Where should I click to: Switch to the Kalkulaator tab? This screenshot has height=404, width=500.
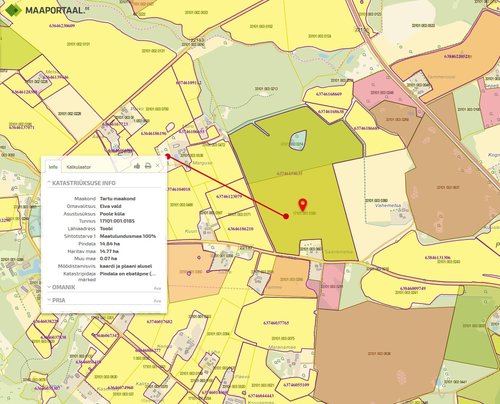tap(79, 167)
